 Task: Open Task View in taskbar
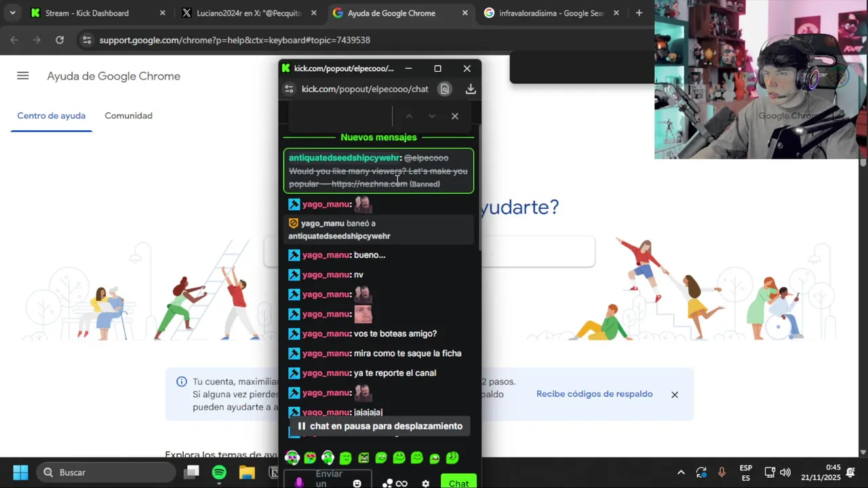pos(192,472)
